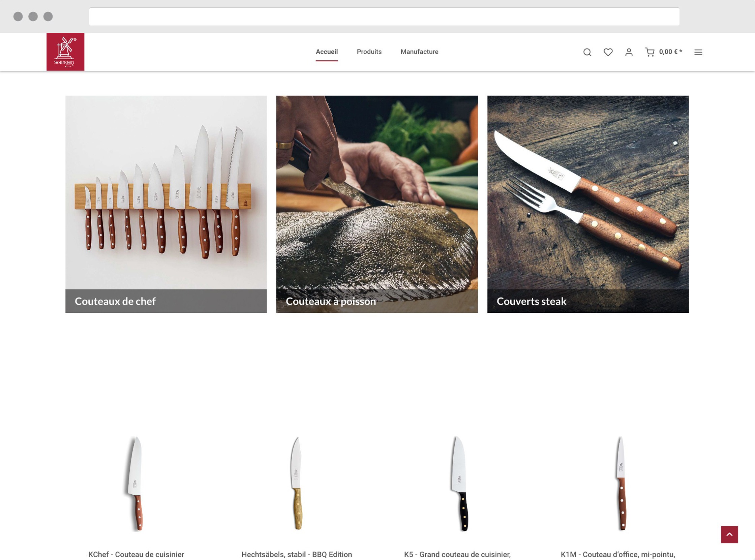Open KChef - Couteau de cuisinier link
This screenshot has width=755, height=560.
click(x=136, y=554)
